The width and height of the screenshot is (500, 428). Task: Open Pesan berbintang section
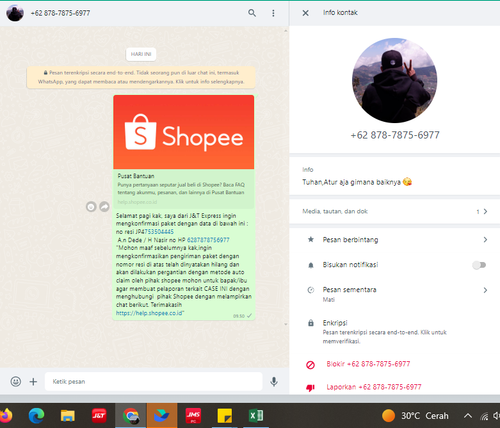click(395, 240)
